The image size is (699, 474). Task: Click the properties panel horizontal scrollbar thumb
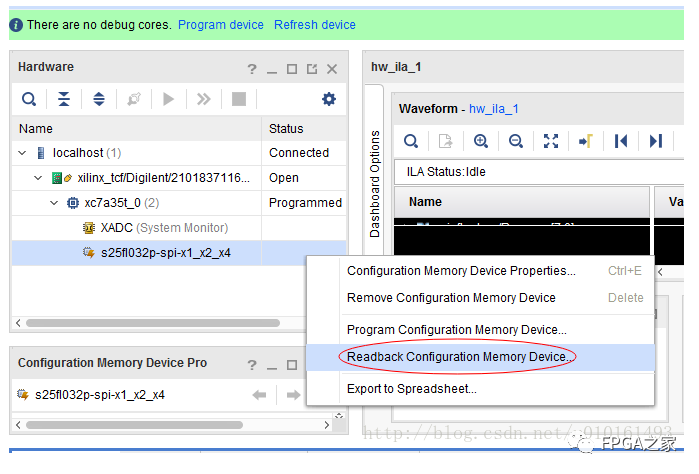click(134, 425)
